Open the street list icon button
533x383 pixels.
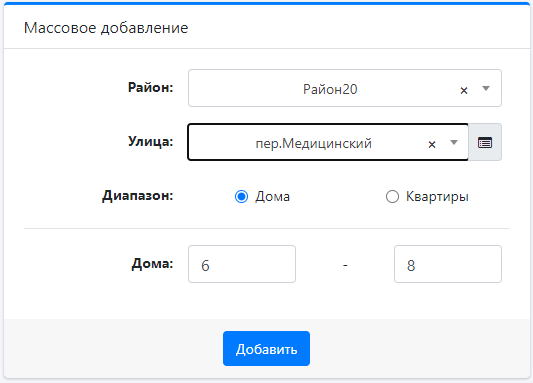(485, 142)
